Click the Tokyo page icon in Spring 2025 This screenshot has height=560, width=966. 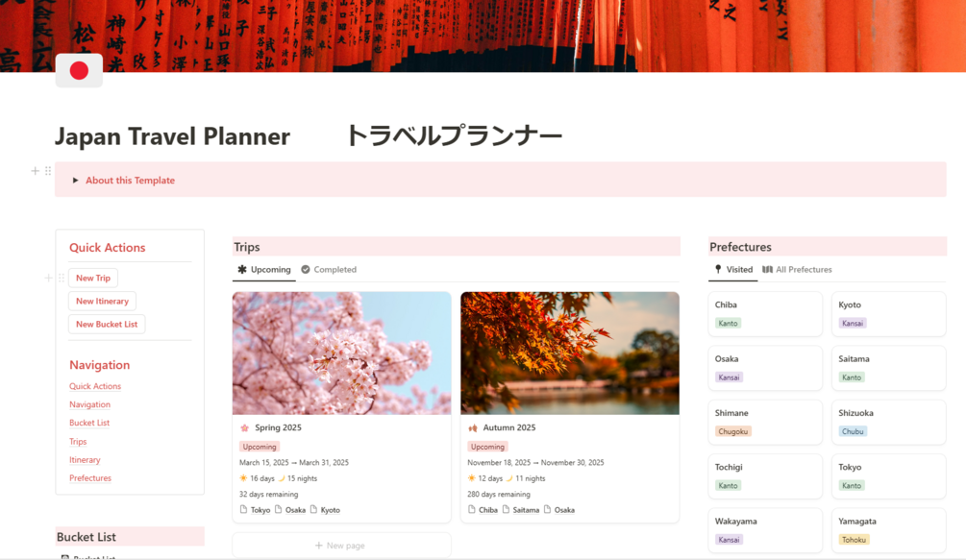[243, 509]
